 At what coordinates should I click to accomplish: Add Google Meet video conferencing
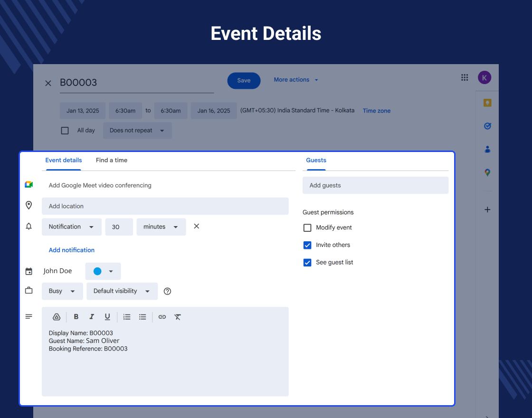click(x=100, y=186)
